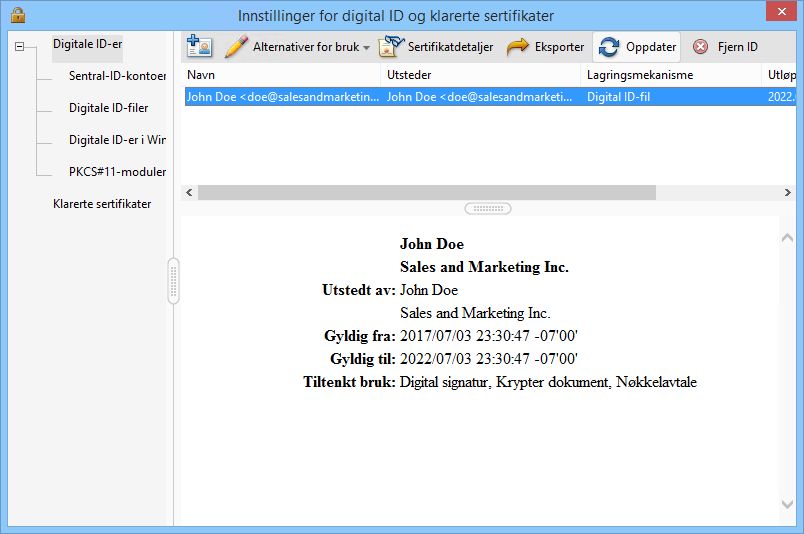Click the 2022 expiry cell in the row

pyautogui.click(x=781, y=97)
